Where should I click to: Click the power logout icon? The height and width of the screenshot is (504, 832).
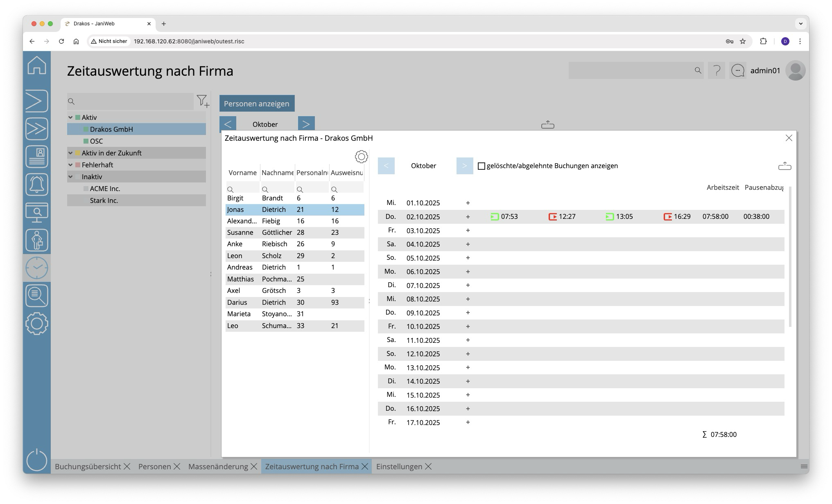[37, 459]
